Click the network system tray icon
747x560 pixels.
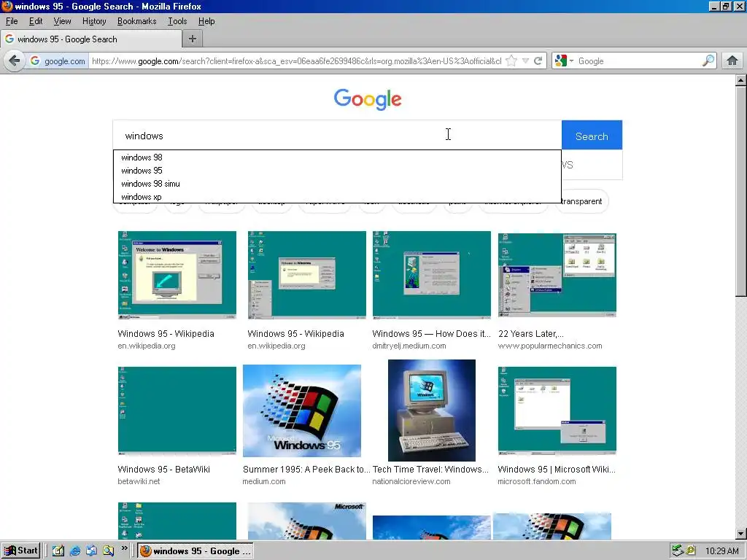pos(678,551)
